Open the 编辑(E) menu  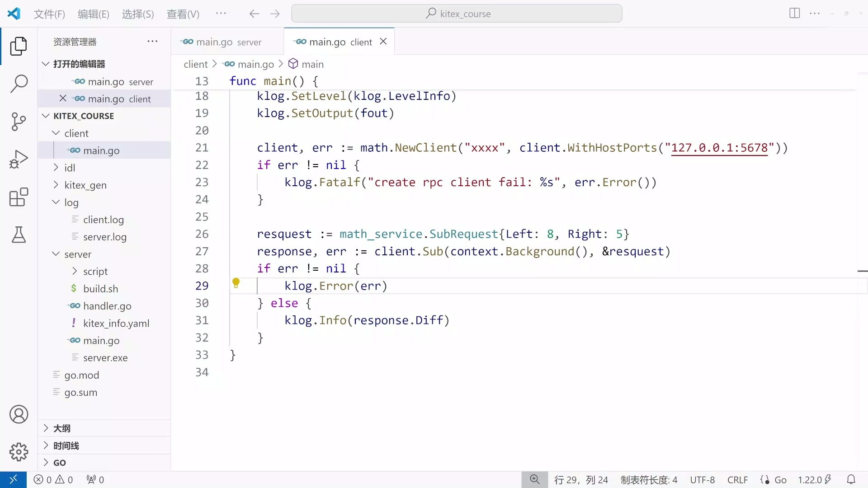click(93, 14)
